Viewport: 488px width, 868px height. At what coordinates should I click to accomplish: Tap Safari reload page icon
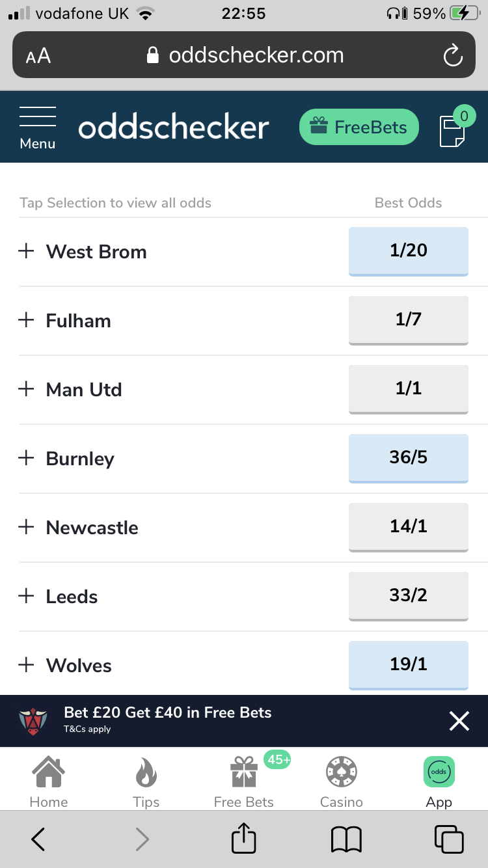452,55
